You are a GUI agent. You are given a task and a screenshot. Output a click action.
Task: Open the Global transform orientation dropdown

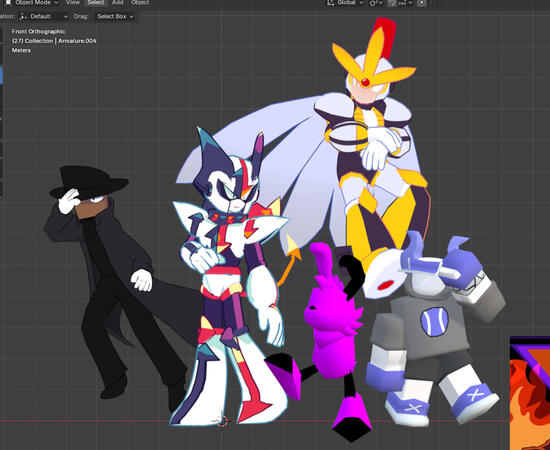(x=345, y=3)
